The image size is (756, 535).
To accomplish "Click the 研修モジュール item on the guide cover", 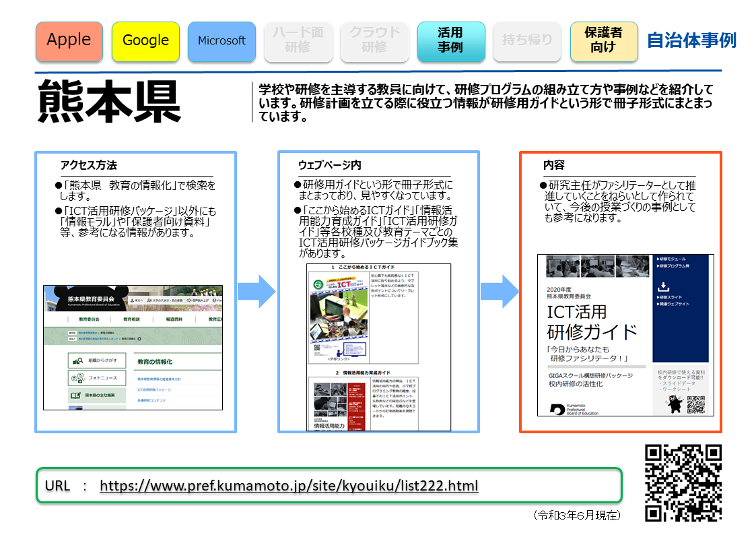I will tap(671, 259).
